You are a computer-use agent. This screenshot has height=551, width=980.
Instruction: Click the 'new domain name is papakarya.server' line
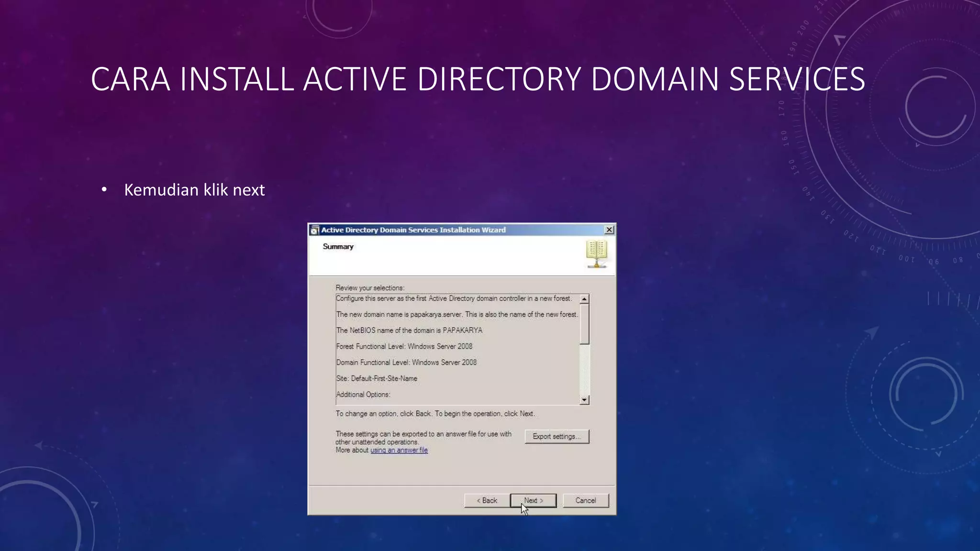pos(457,314)
